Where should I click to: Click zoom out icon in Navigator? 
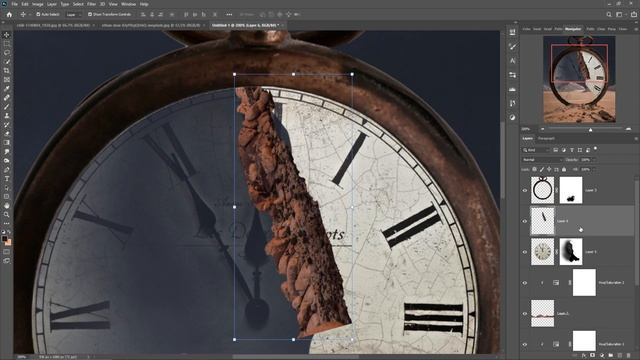(x=542, y=129)
